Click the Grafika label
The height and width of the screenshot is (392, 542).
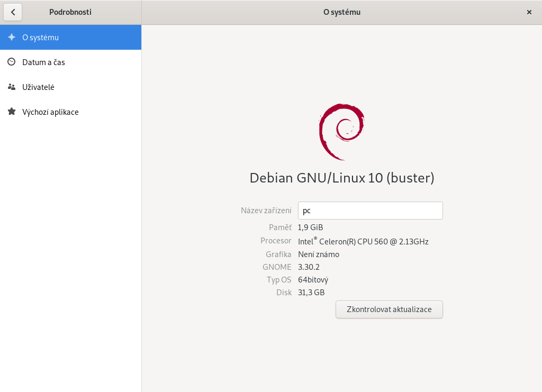[278, 254]
